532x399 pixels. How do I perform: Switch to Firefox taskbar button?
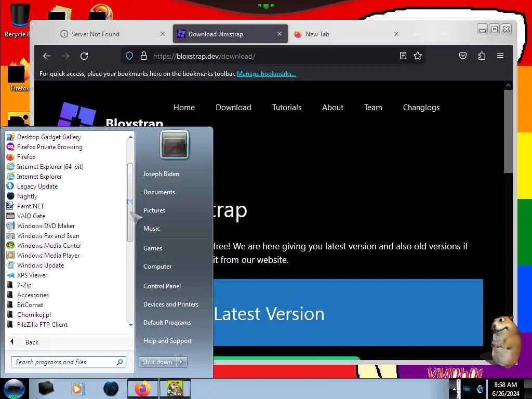point(142,389)
